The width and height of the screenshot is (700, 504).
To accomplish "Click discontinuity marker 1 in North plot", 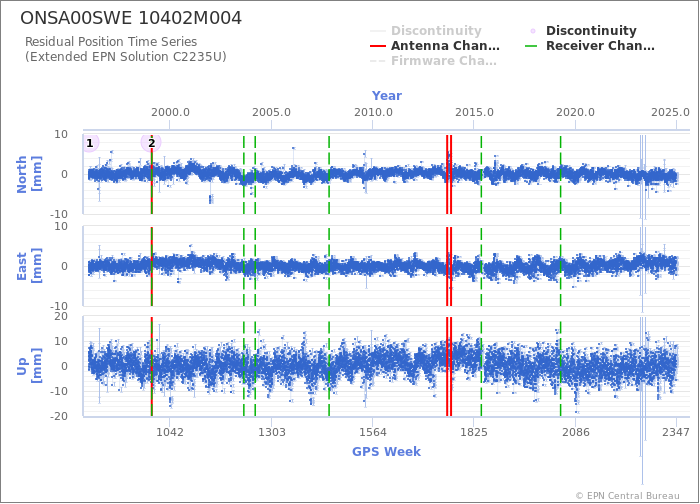I will 90,143.
